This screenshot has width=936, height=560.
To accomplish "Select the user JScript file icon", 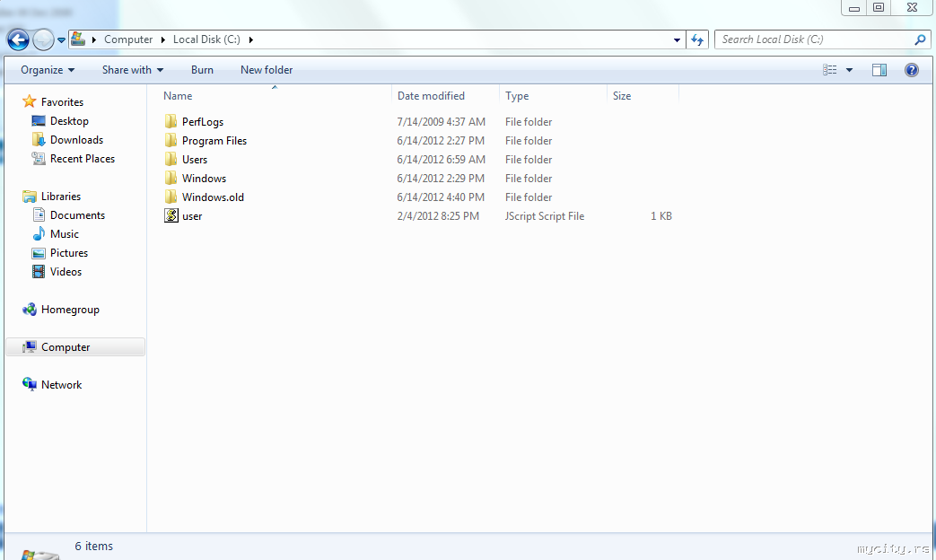I will (x=171, y=215).
